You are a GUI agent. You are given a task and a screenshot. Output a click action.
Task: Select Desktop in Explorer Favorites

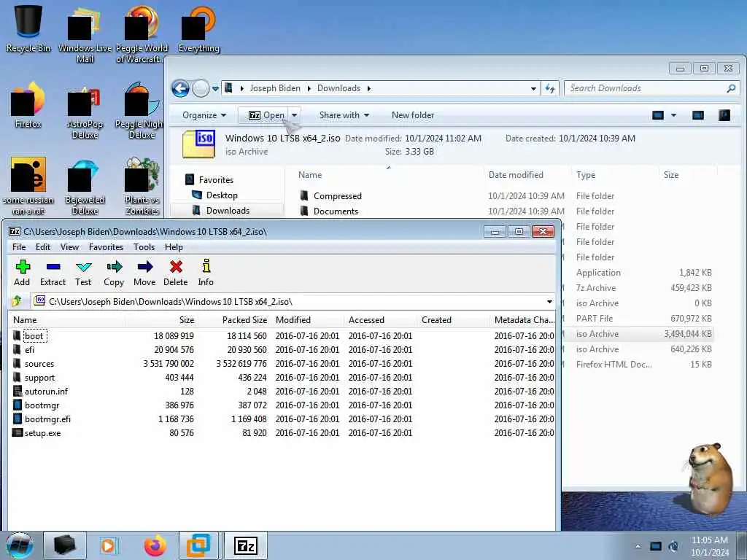point(222,195)
